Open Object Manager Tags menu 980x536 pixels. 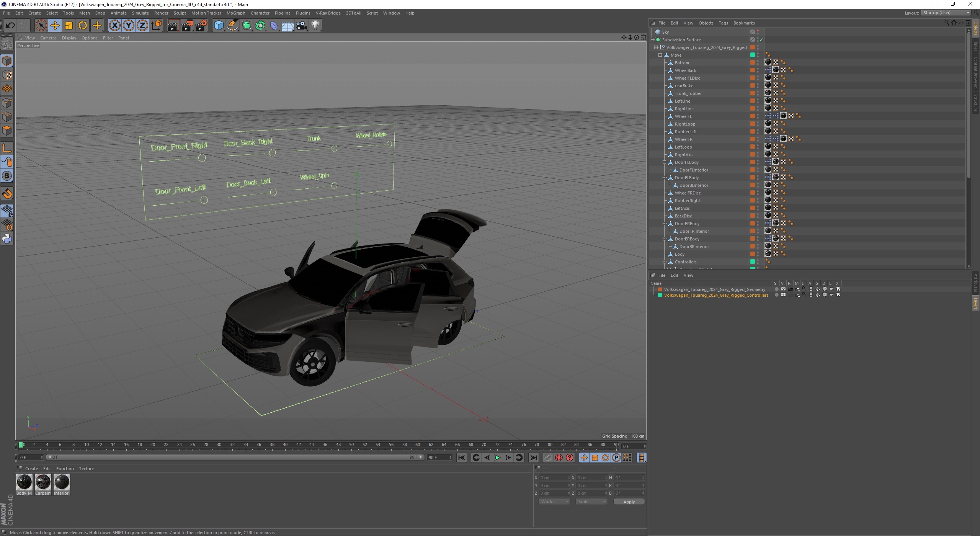(723, 23)
